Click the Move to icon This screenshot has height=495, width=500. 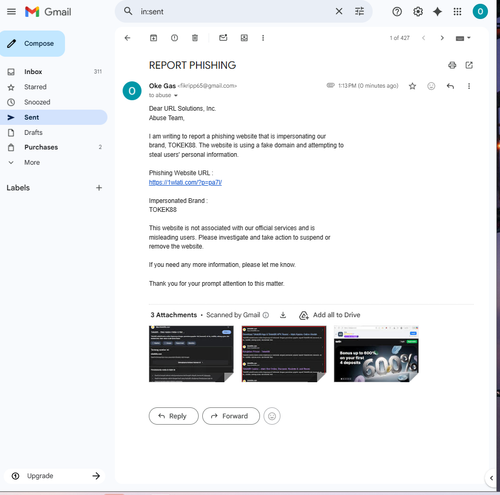(x=244, y=38)
